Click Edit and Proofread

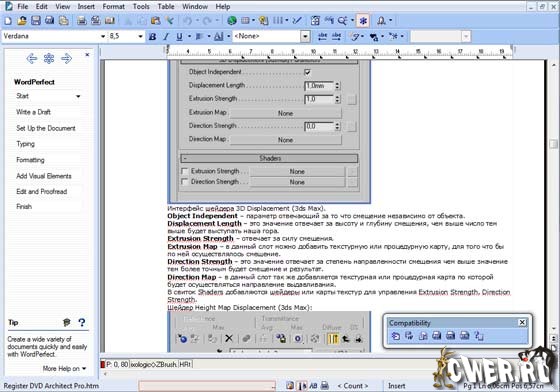coord(41,192)
